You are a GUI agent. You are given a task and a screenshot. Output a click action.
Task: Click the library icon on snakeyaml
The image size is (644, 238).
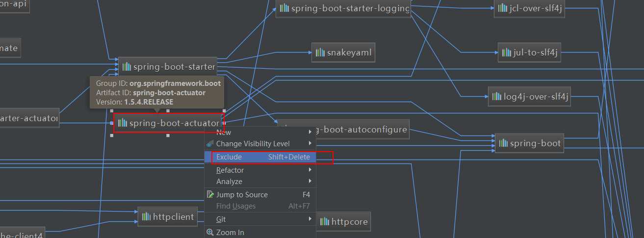tap(320, 53)
